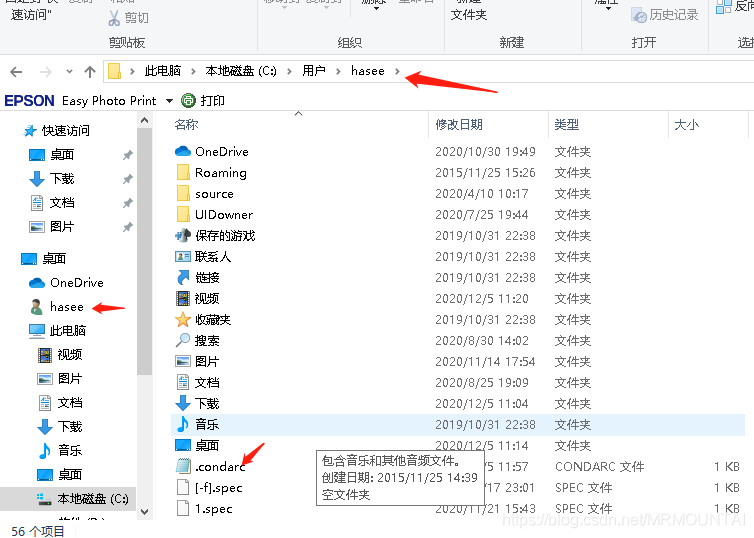
Task: Click the pin icon beside quick access 图片
Action: [127, 227]
